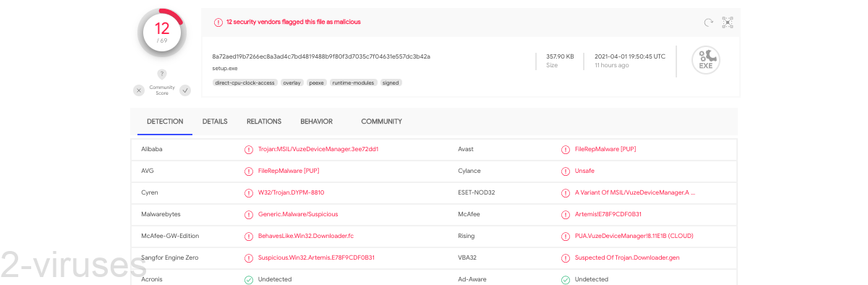Click the Rising warning icon
The width and height of the screenshot is (868, 285).
[x=566, y=237]
